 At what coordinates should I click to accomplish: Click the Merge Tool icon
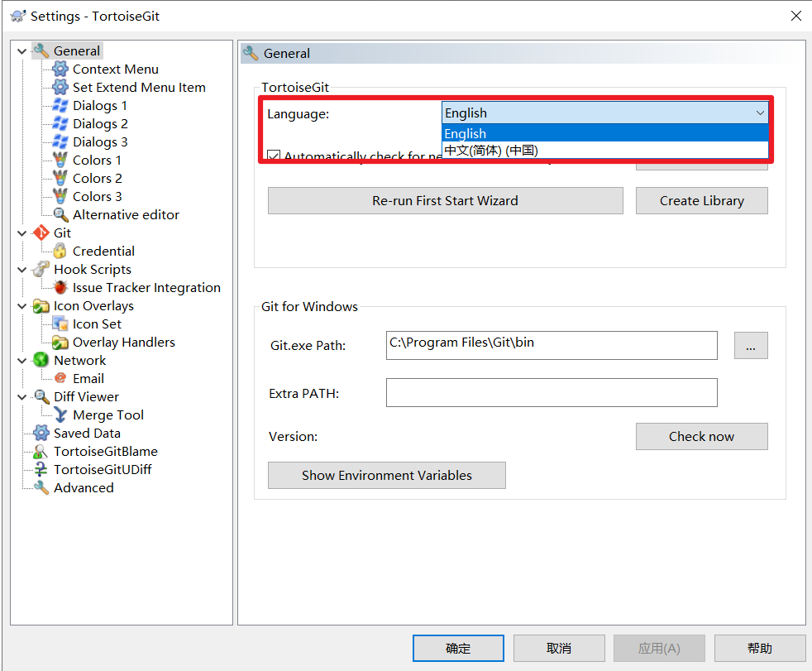60,415
